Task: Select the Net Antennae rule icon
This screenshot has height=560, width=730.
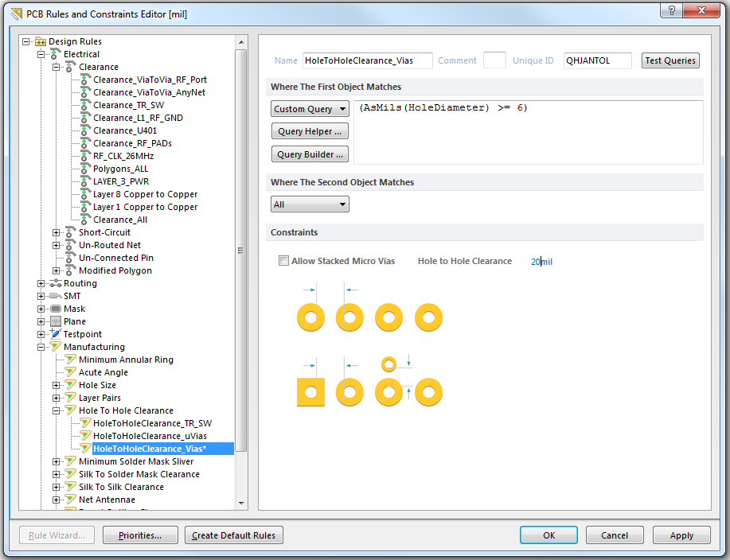Action: tap(70, 500)
